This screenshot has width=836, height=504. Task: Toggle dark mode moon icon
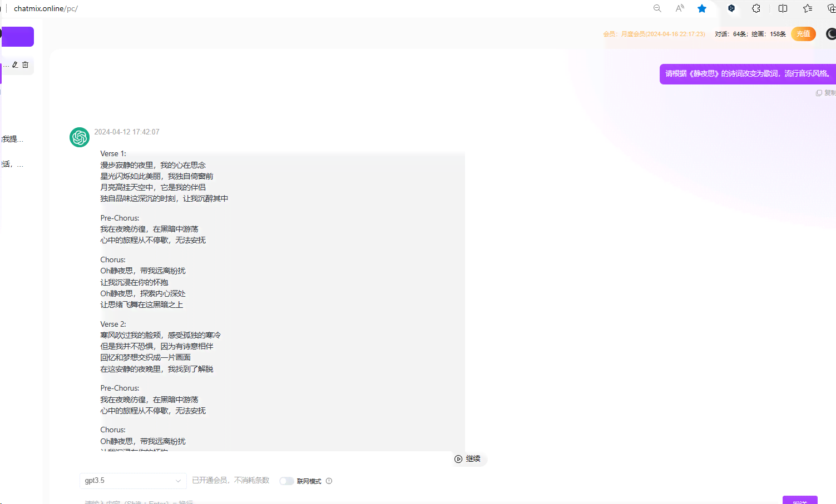pyautogui.click(x=831, y=34)
